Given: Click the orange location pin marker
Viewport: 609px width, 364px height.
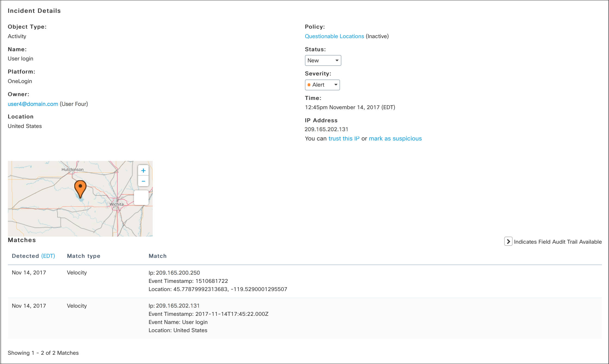Looking at the screenshot, I should tap(80, 187).
